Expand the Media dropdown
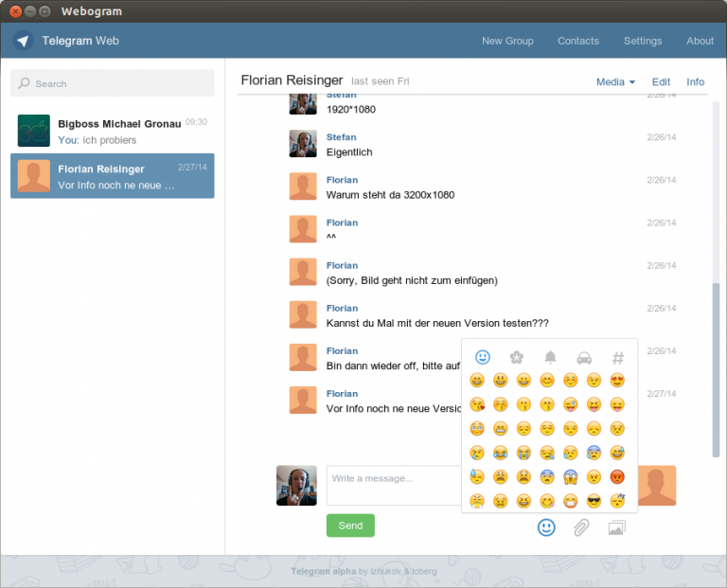Screen dimensions: 727x588 pos(615,82)
